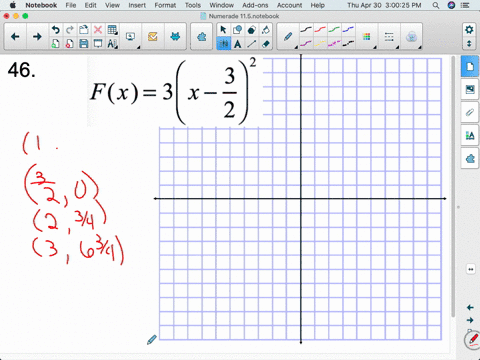Choose the black dashed pen style
Screen dimensions: 480x360
pyautogui.click(x=348, y=43)
